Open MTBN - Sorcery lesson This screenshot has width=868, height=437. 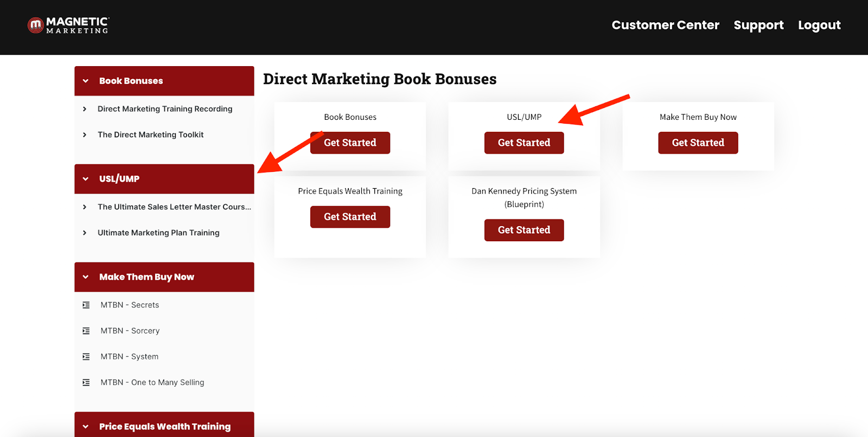pyautogui.click(x=130, y=331)
